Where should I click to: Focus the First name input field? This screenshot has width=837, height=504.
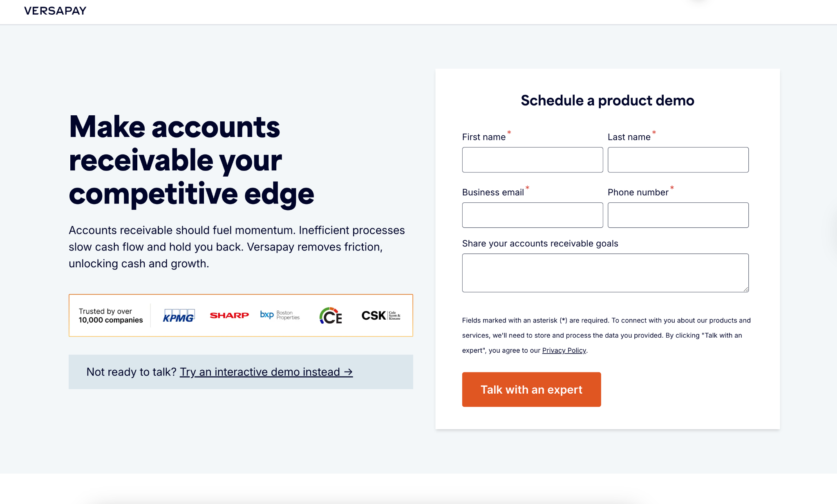(532, 160)
